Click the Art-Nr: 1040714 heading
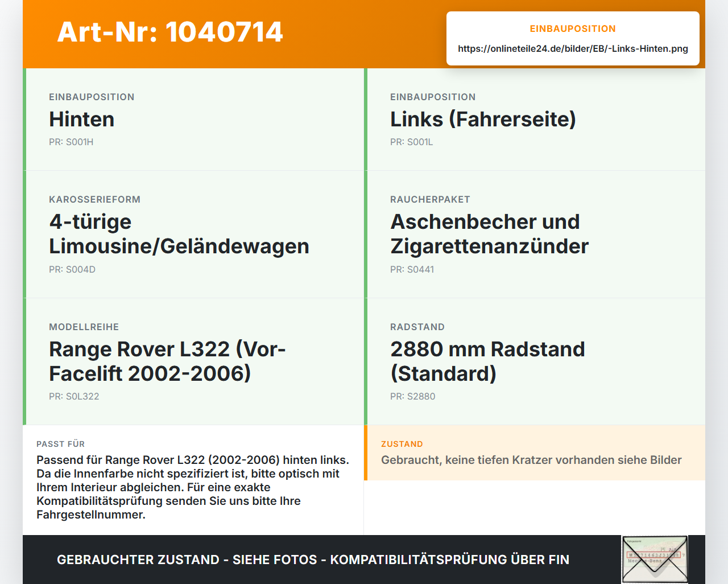The width and height of the screenshot is (728, 584). tap(170, 32)
